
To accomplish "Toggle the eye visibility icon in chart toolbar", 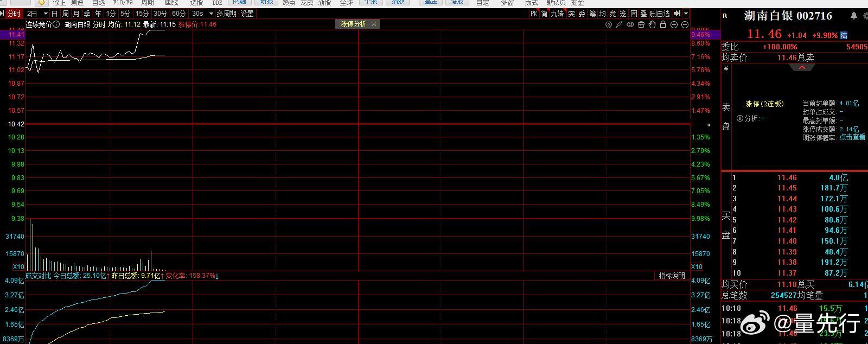I will pos(630,24).
